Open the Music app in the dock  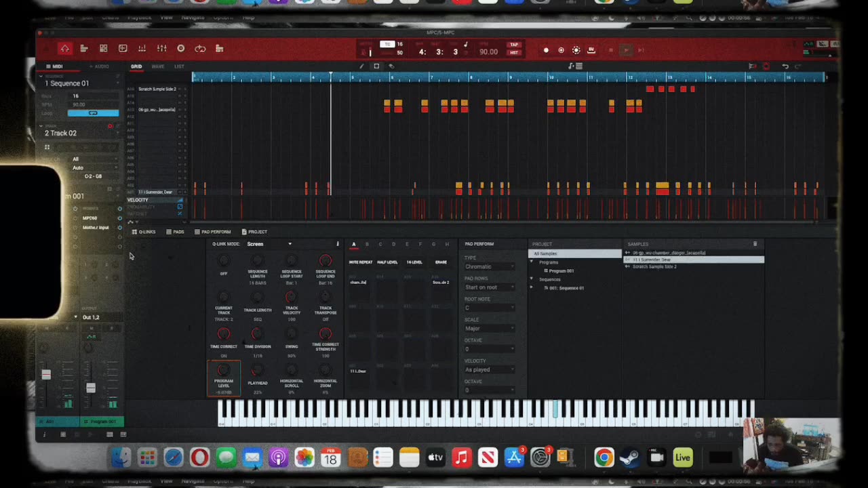tap(462, 457)
